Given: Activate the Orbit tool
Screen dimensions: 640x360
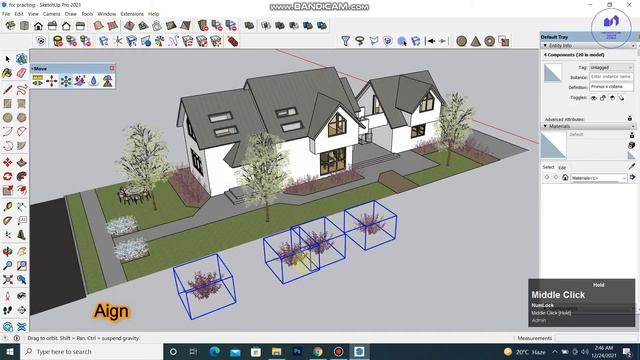Looking at the screenshot, I should pyautogui.click(x=7, y=251).
